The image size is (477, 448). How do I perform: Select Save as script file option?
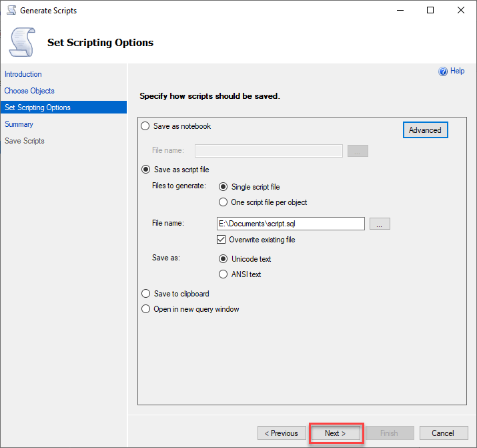pos(145,169)
